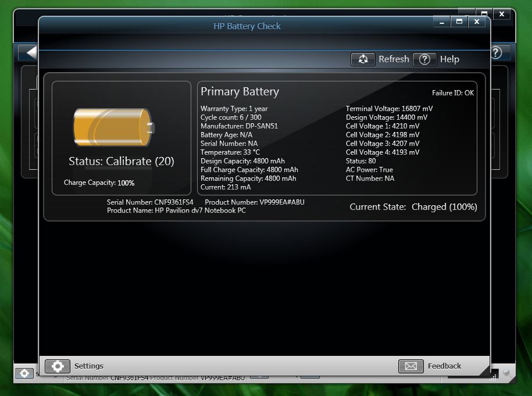Click the back arrow in the background window
532x396 pixels.
coord(30,52)
